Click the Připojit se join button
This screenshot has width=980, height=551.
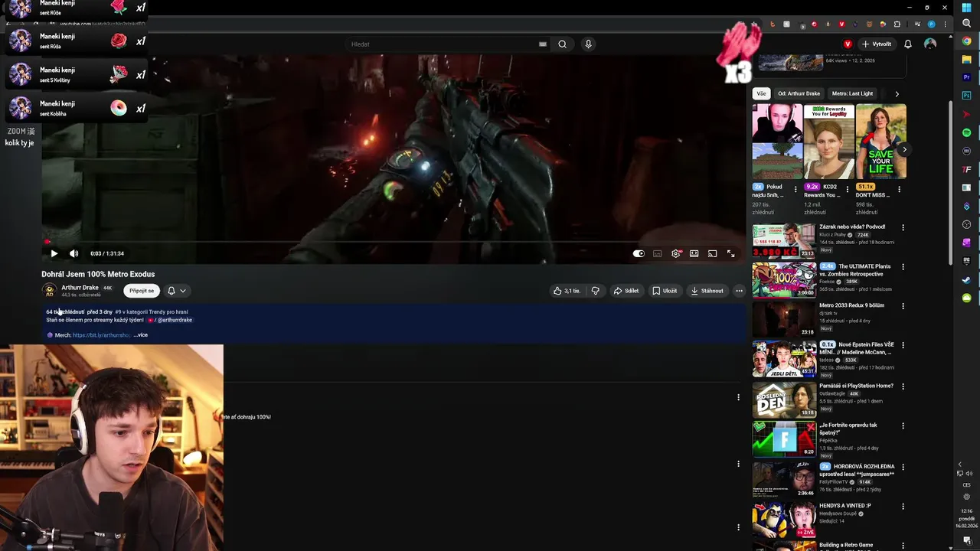click(142, 291)
